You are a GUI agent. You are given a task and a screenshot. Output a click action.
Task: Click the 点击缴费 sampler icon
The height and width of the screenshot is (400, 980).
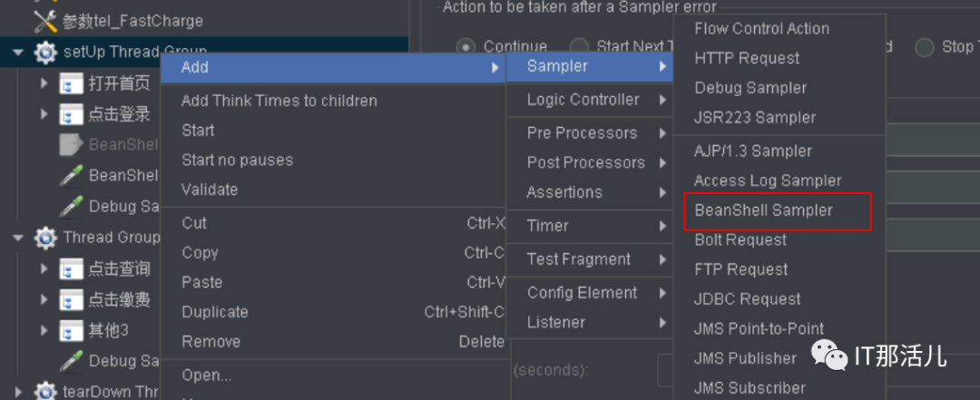coord(71,299)
